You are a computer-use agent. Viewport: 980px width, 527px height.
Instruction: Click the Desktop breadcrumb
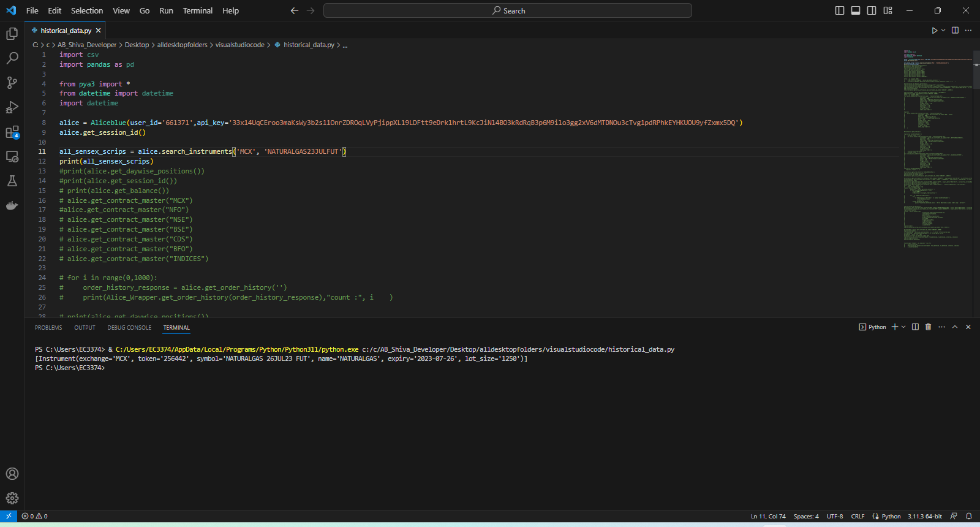(x=137, y=45)
